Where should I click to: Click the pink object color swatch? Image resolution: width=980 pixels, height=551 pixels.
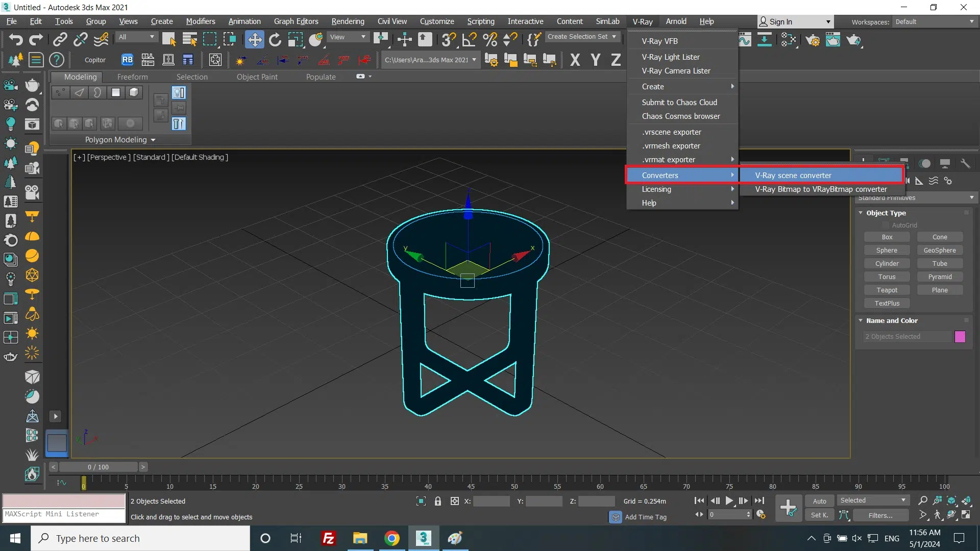click(960, 337)
